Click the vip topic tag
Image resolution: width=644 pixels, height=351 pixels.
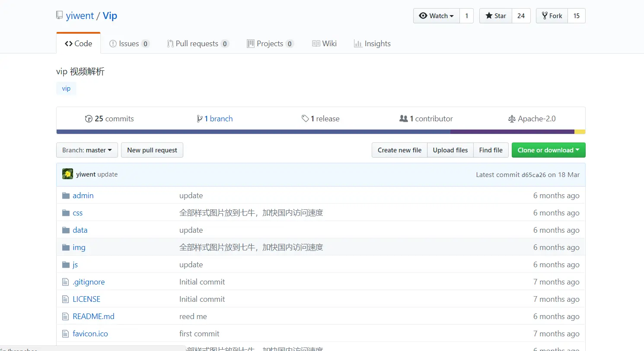(x=66, y=89)
